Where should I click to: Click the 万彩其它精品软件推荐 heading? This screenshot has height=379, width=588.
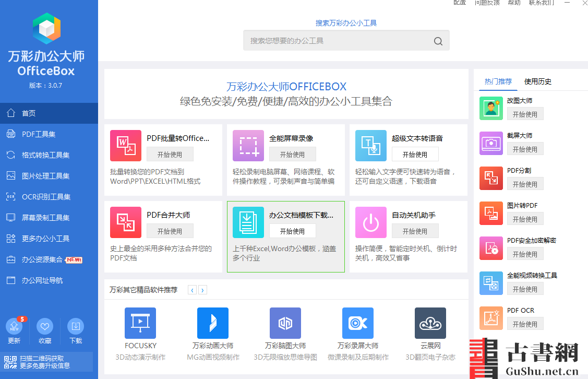click(143, 290)
